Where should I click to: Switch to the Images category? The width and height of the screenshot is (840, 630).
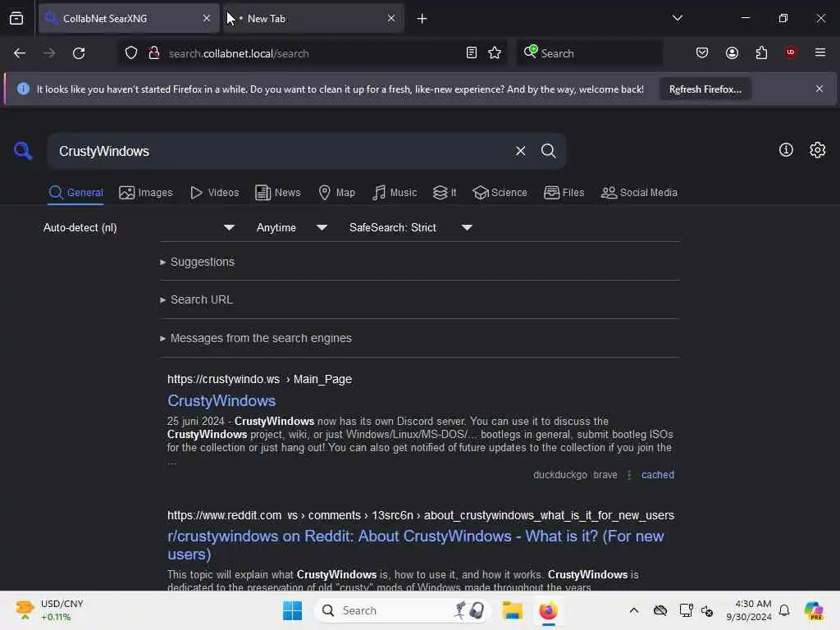coord(146,193)
